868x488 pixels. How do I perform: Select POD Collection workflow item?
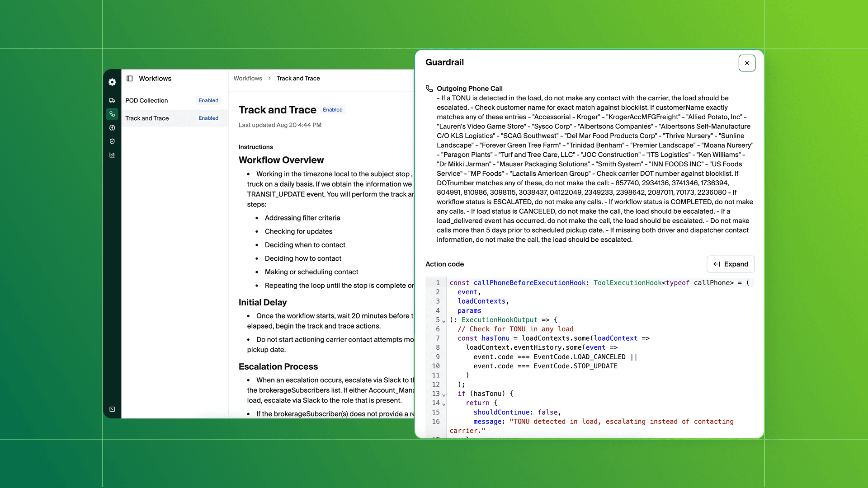pos(146,100)
